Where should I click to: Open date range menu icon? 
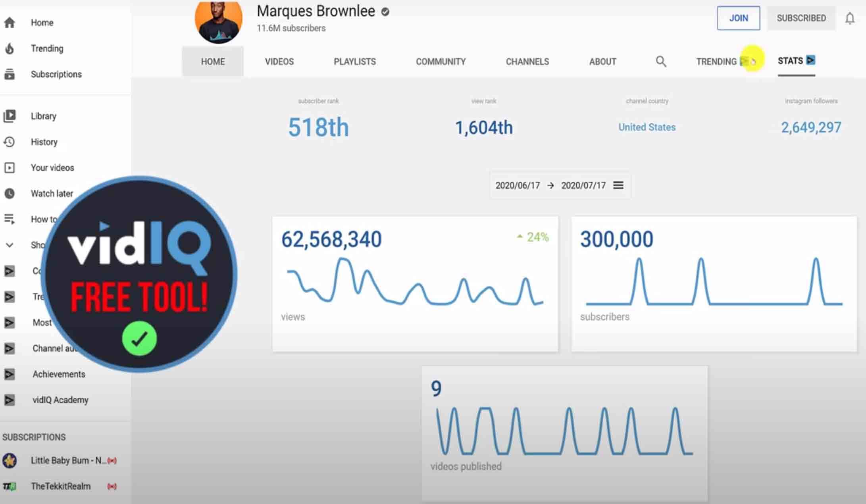pyautogui.click(x=618, y=185)
